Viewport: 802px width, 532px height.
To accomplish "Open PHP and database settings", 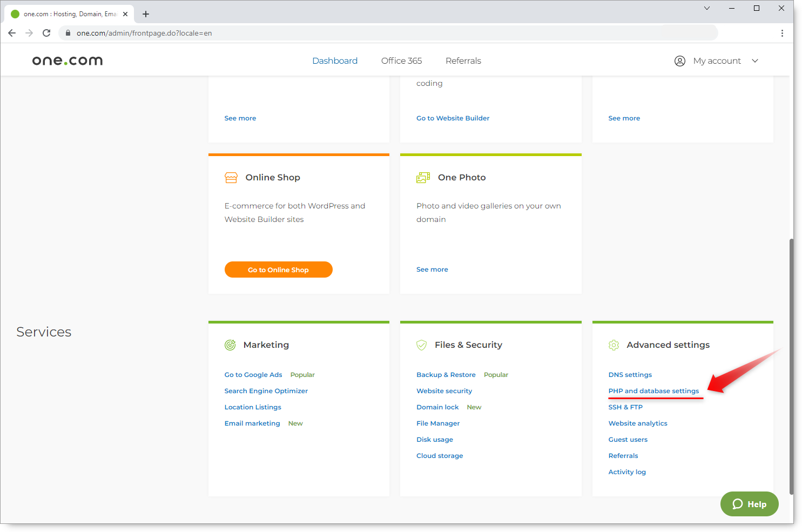I will 653,390.
